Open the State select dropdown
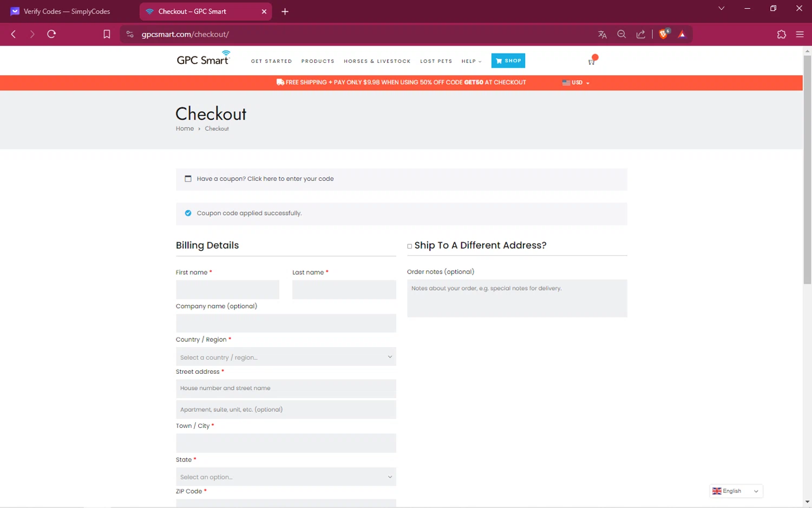 click(x=286, y=477)
